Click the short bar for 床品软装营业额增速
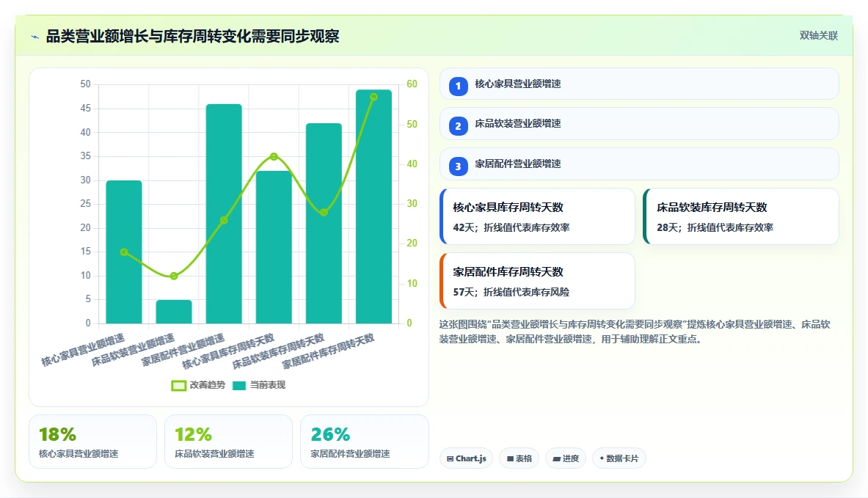The height and width of the screenshot is (498, 868). 174,312
